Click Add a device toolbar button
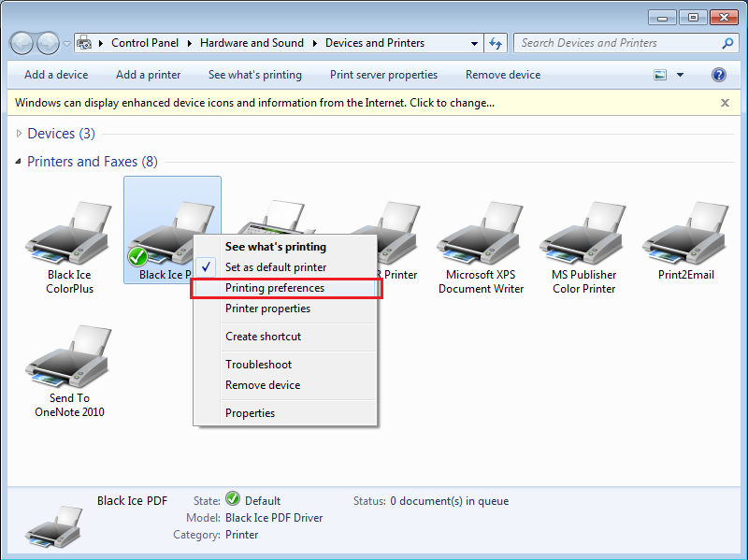The image size is (748, 560). pyautogui.click(x=56, y=75)
